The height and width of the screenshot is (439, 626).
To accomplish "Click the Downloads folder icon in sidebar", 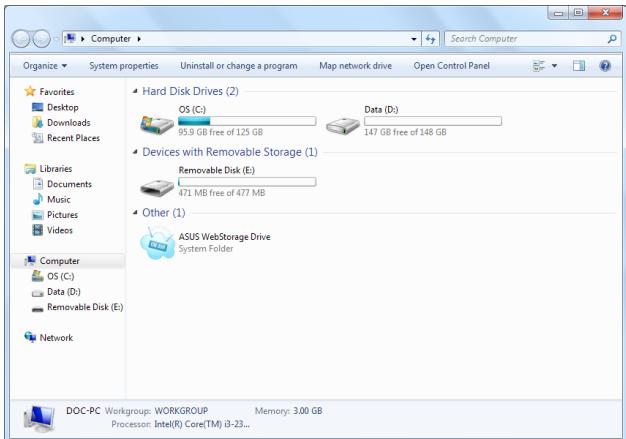I will click(x=38, y=122).
